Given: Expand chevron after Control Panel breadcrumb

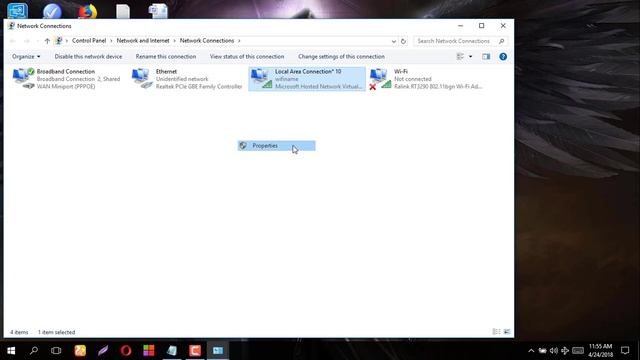Looking at the screenshot, I should (x=111, y=41).
